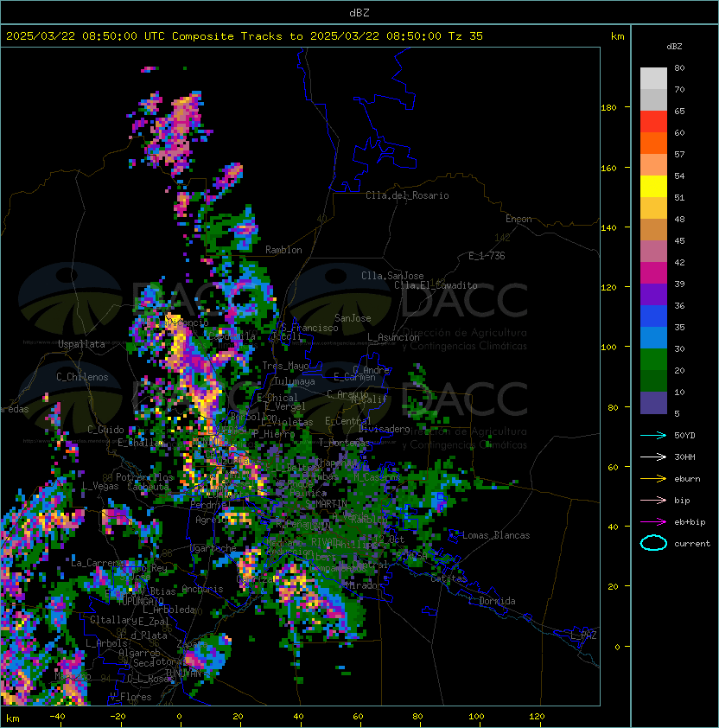
Task: Pick the magenta swatch below legend 42
Action: point(653,273)
